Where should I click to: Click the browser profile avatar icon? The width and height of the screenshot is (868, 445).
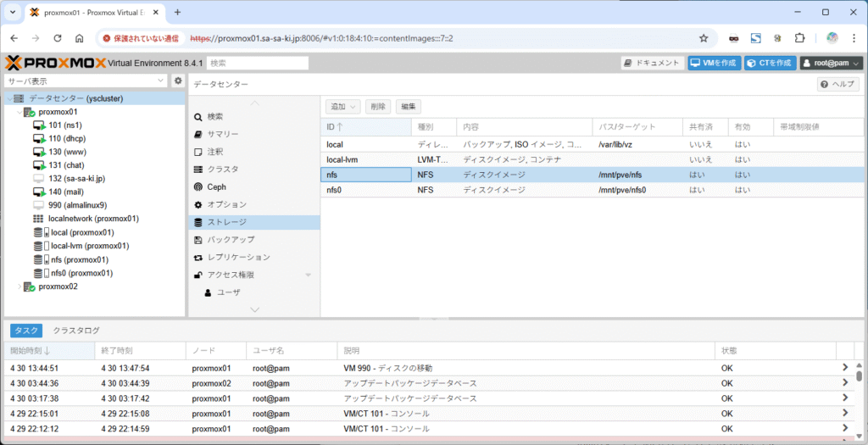point(832,38)
